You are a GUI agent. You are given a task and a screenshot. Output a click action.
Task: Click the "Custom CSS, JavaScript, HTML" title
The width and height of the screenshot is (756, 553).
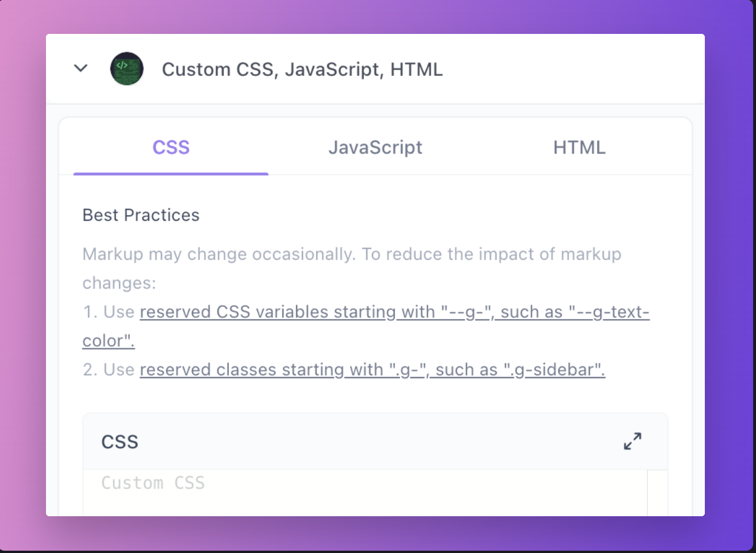(302, 70)
